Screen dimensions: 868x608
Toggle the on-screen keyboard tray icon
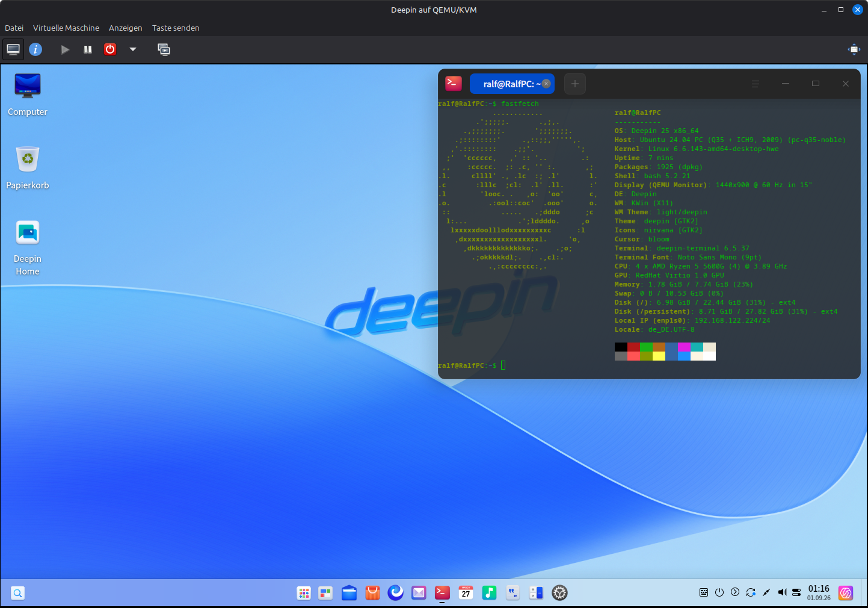[x=704, y=592]
